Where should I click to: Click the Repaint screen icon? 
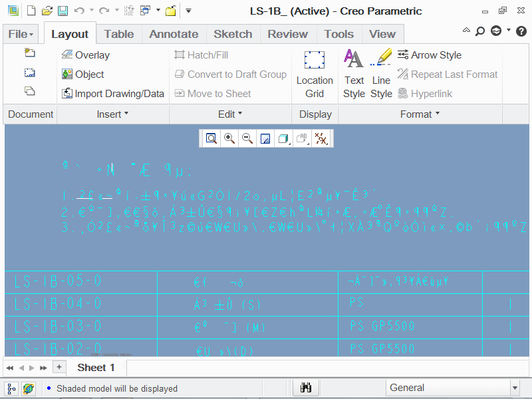point(265,138)
